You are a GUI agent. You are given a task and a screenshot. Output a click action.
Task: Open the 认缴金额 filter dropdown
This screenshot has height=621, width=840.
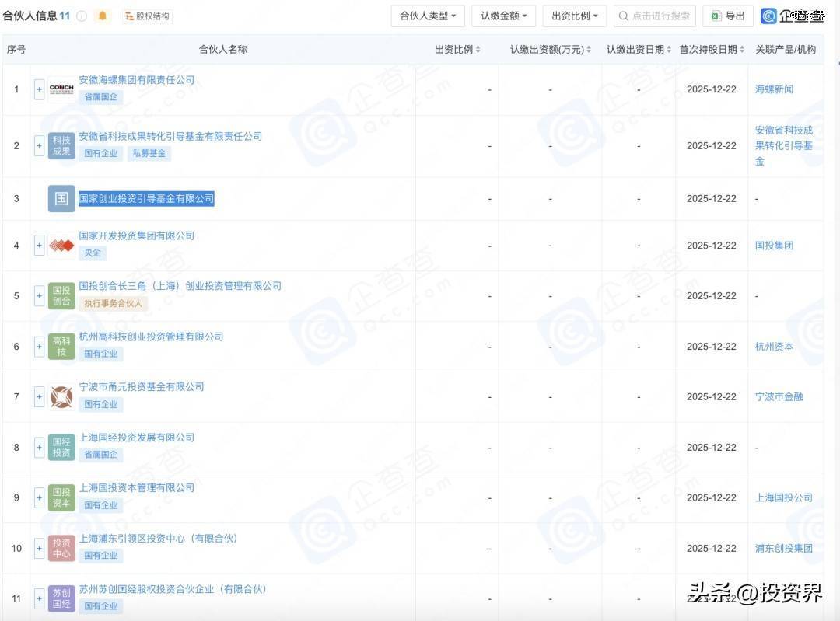click(503, 16)
